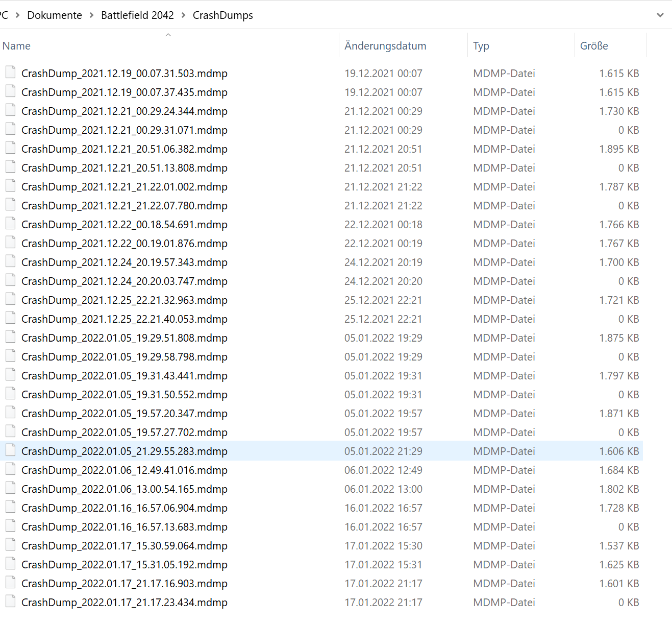Click file icon of CrashDump_2022.01.05_21.29.55.283.mdmp
The height and width of the screenshot is (624, 672).
(x=10, y=451)
